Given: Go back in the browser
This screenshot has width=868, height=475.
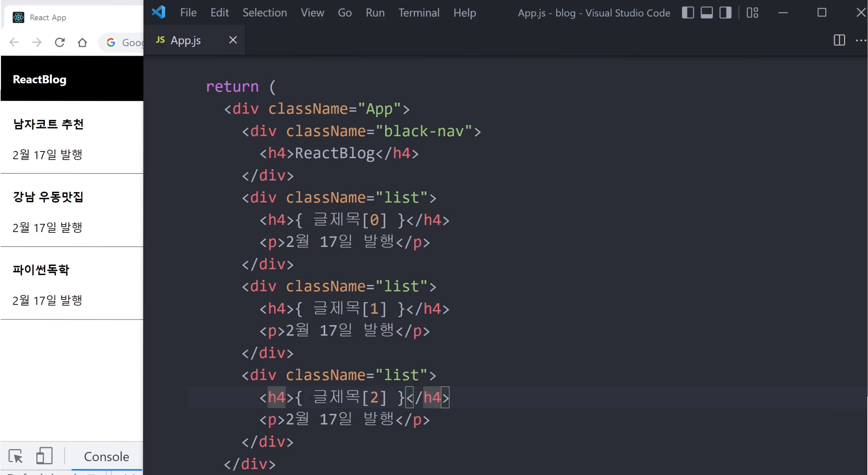Looking at the screenshot, I should 14,42.
